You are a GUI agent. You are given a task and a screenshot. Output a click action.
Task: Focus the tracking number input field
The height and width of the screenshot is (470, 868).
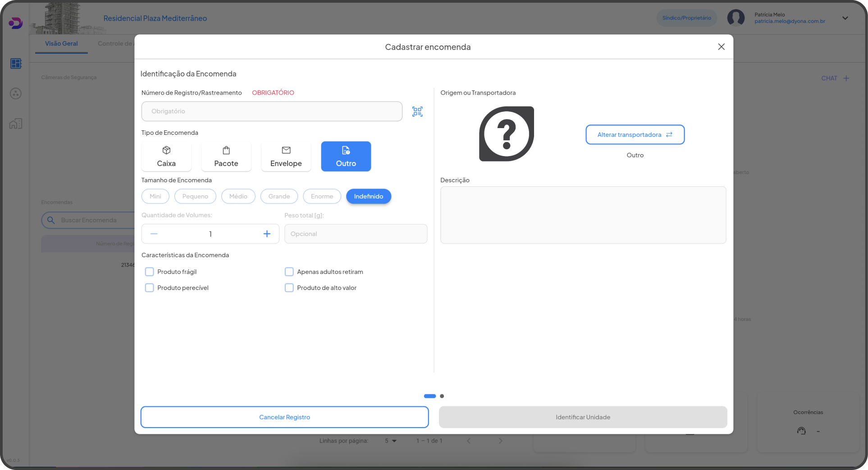(x=272, y=111)
